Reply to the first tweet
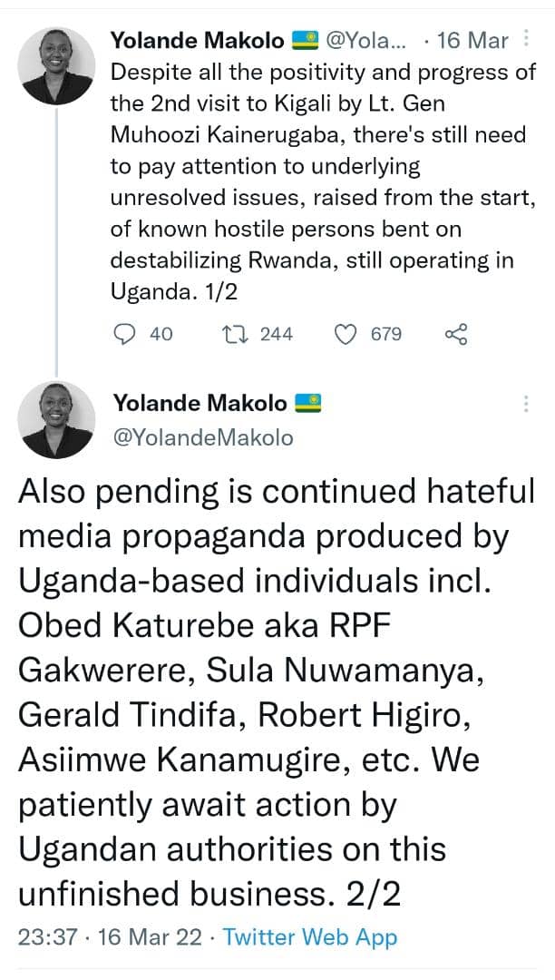The image size is (555, 980). pyautogui.click(x=126, y=335)
